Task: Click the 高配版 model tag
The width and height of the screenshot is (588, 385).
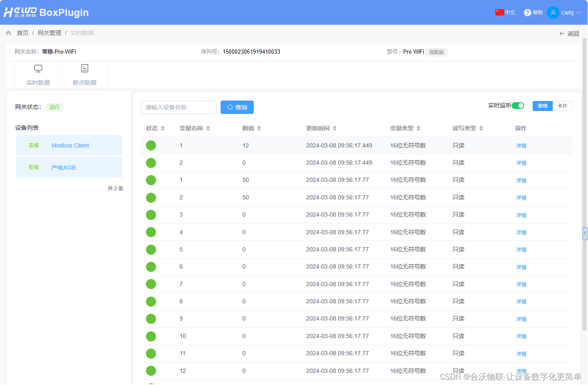Action: click(437, 52)
